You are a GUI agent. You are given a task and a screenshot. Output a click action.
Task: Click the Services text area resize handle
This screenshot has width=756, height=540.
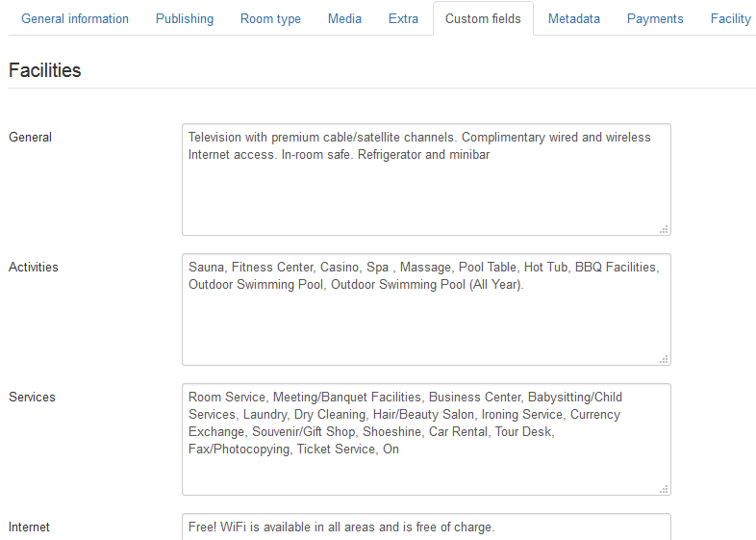pyautogui.click(x=664, y=489)
